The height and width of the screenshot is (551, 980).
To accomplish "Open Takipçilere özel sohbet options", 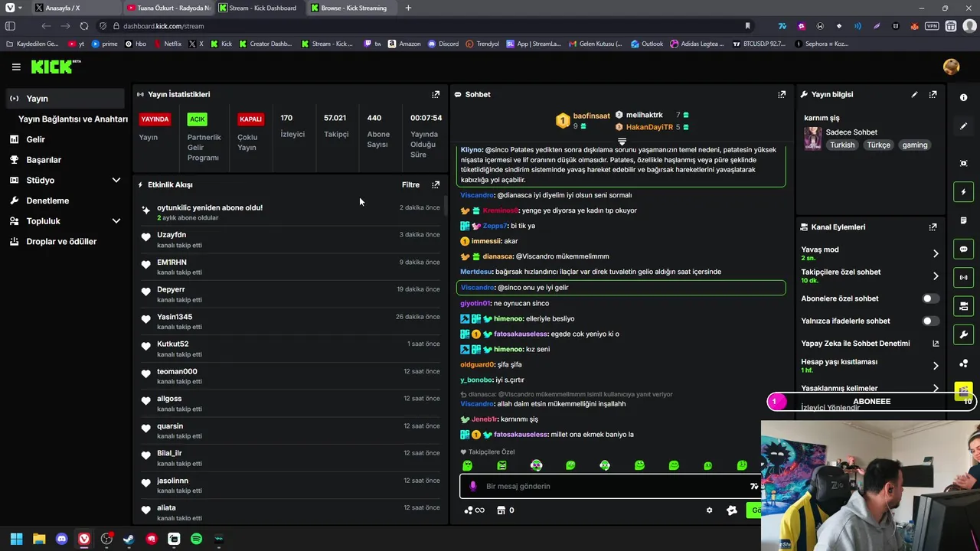I will point(869,275).
